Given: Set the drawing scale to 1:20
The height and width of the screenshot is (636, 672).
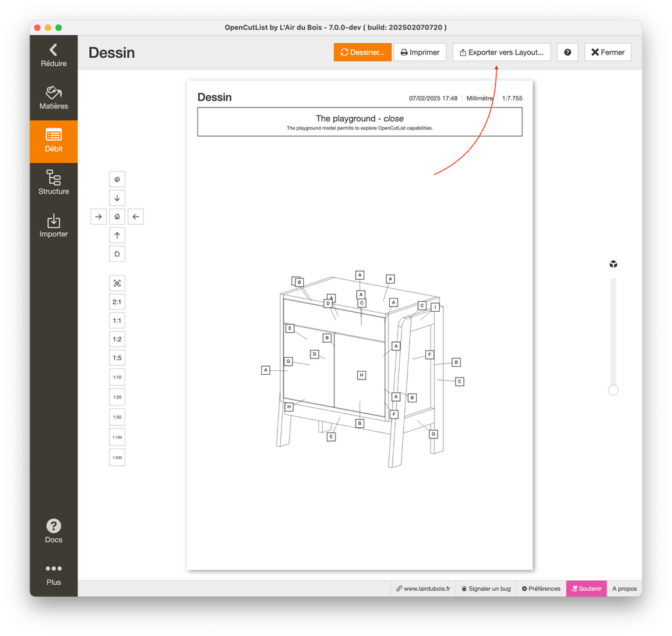Looking at the screenshot, I should click(117, 397).
